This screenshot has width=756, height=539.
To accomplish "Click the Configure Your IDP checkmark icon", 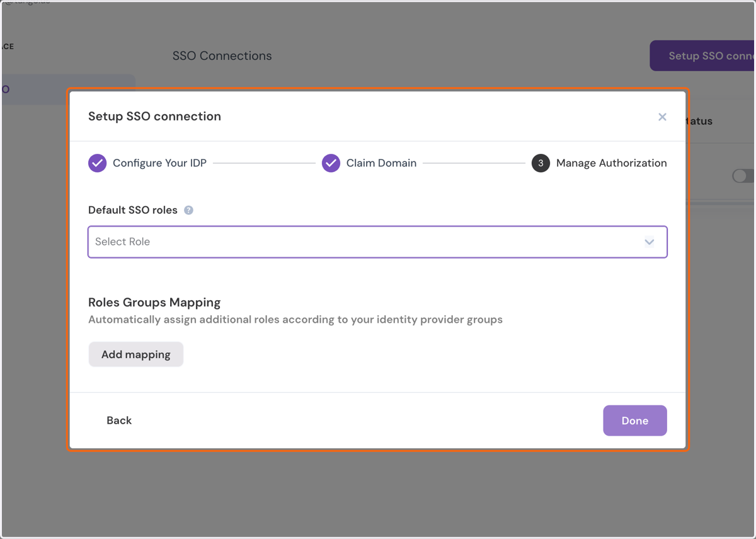I will pyautogui.click(x=98, y=163).
